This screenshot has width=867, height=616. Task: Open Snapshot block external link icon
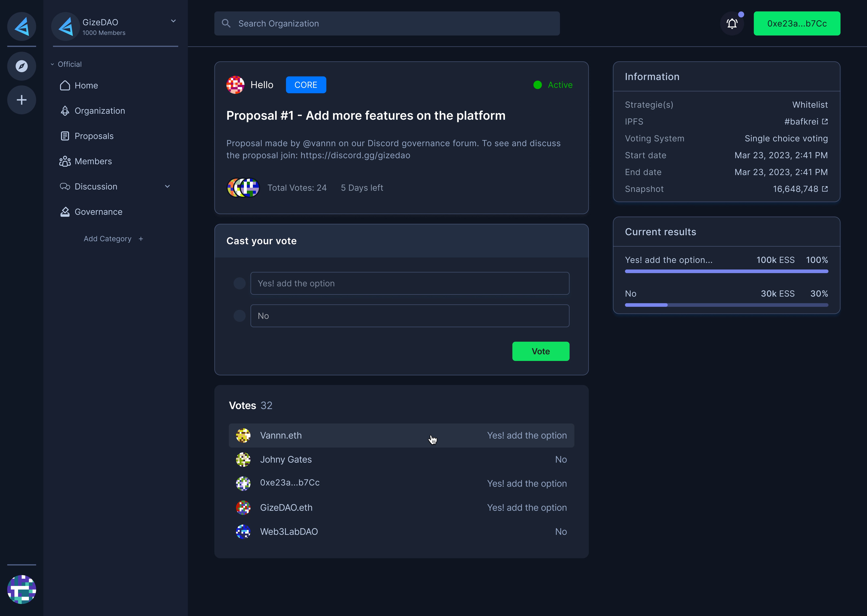click(x=824, y=189)
